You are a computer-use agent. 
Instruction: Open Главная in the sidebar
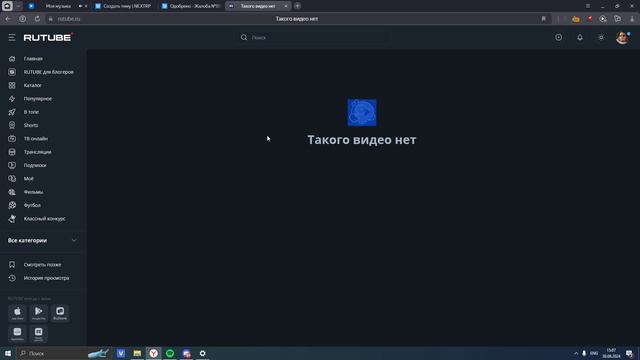(x=33, y=59)
